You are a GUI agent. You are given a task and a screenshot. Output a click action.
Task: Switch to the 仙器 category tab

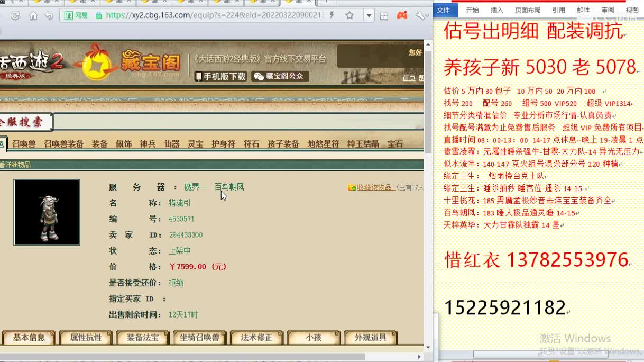click(x=172, y=143)
